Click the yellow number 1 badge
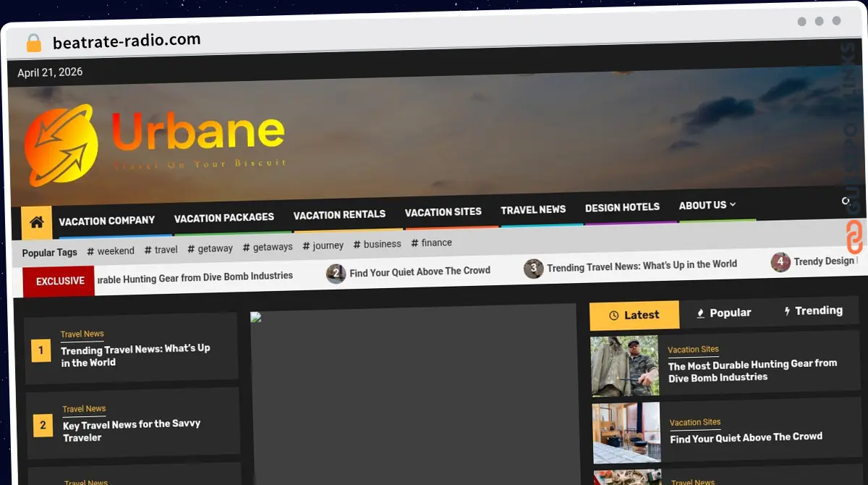The image size is (868, 485). click(x=41, y=351)
